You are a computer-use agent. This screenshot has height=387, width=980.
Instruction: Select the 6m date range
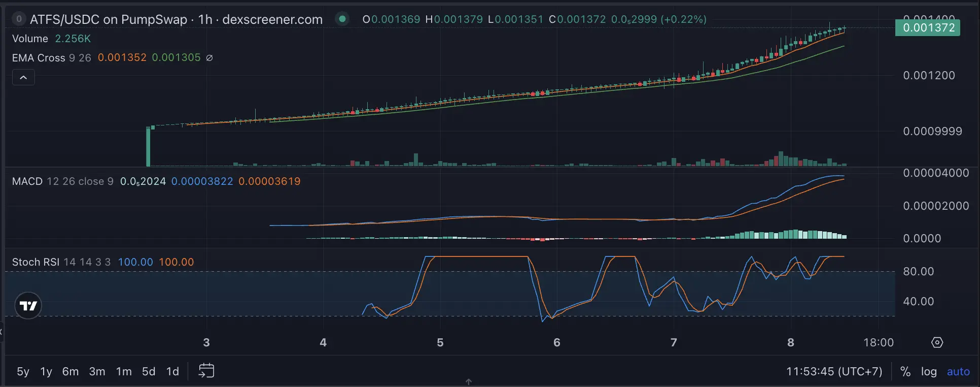[71, 371]
